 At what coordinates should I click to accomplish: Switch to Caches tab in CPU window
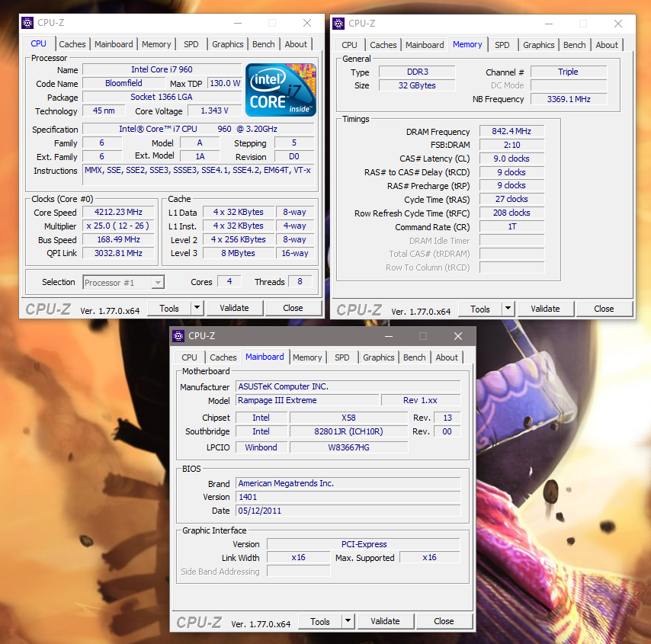click(x=72, y=44)
